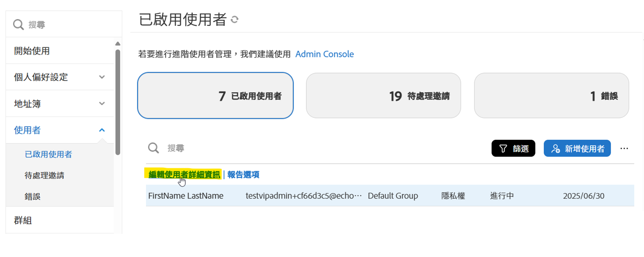Click the cursor-highlighted 編輯使用者詳細資訊 action

pyautogui.click(x=182, y=174)
